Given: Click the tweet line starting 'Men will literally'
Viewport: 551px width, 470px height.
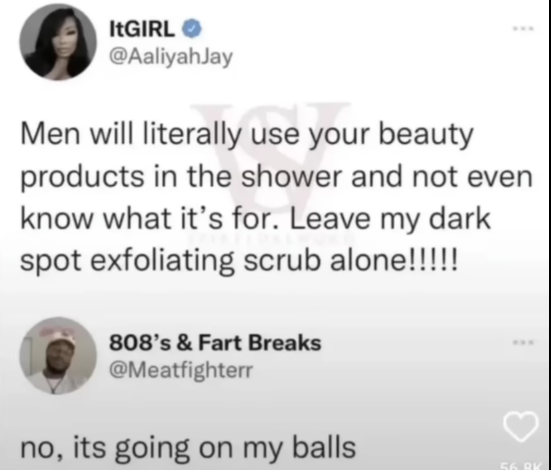Looking at the screenshot, I should click(x=247, y=136).
